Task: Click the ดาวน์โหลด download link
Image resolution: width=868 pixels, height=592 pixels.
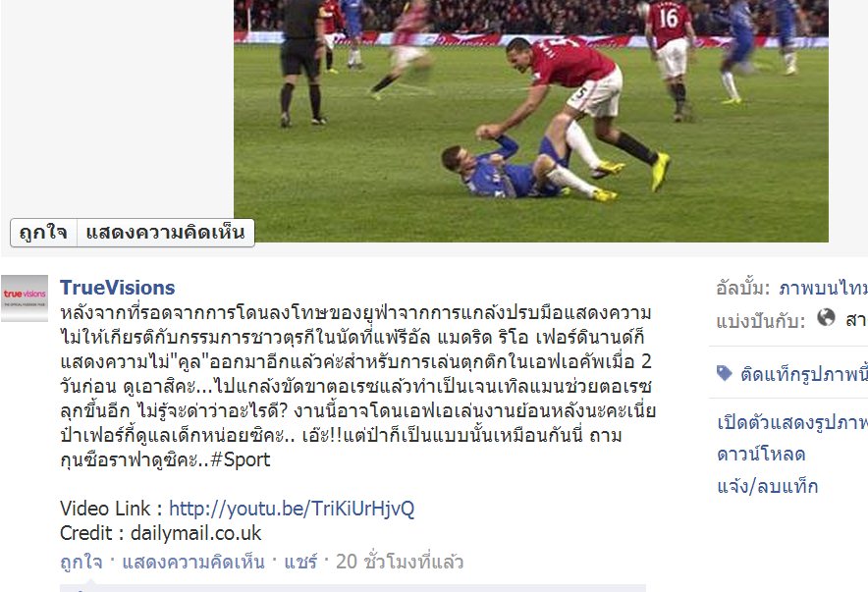Action: click(761, 455)
